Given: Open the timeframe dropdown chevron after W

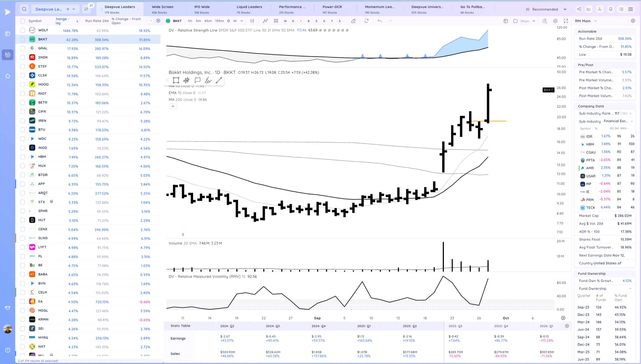Looking at the screenshot, I should (x=242, y=21).
